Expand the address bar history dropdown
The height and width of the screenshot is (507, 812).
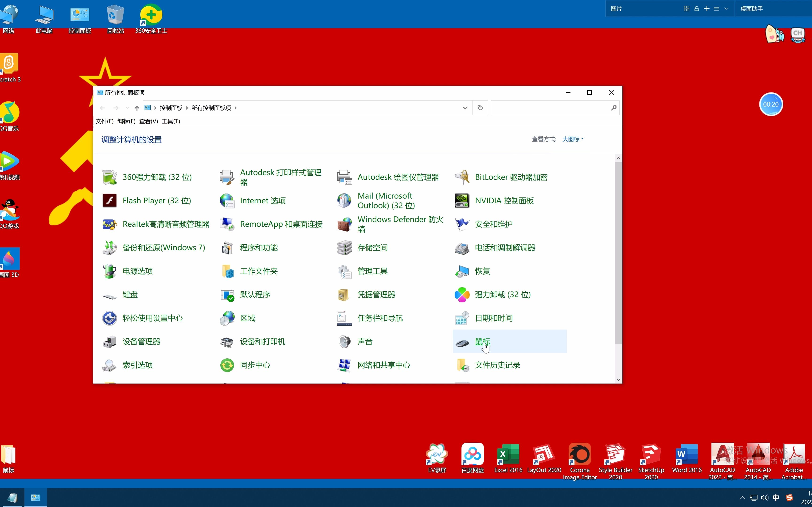[465, 108]
